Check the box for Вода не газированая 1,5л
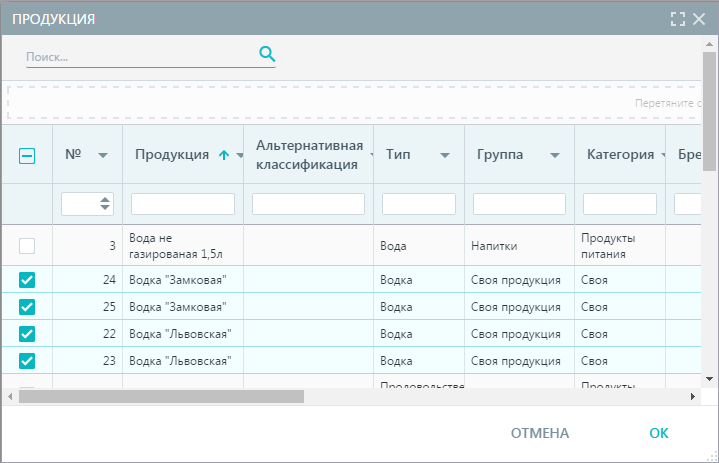This screenshot has width=719, height=463. coord(27,246)
